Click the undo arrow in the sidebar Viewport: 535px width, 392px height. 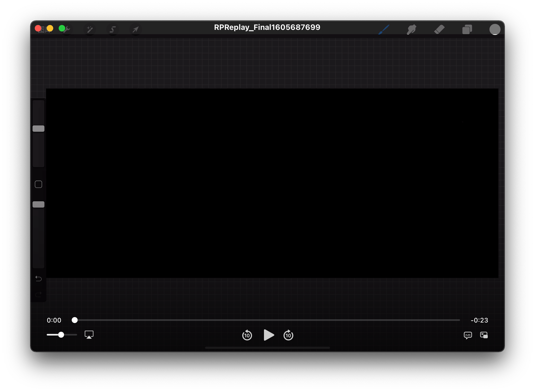[39, 279]
